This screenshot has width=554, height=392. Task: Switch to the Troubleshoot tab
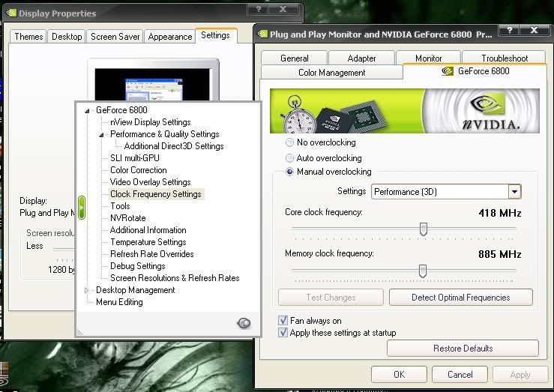(x=505, y=58)
